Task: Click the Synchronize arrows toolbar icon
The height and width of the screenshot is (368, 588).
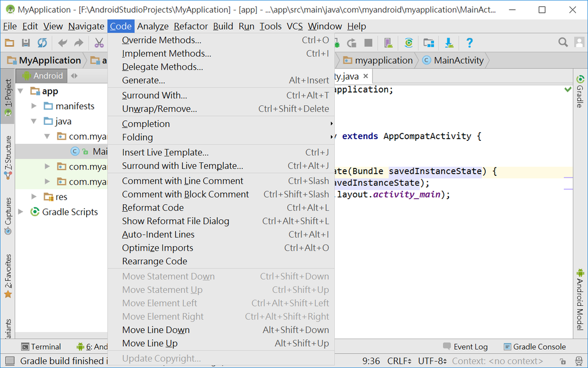Action: click(x=42, y=43)
